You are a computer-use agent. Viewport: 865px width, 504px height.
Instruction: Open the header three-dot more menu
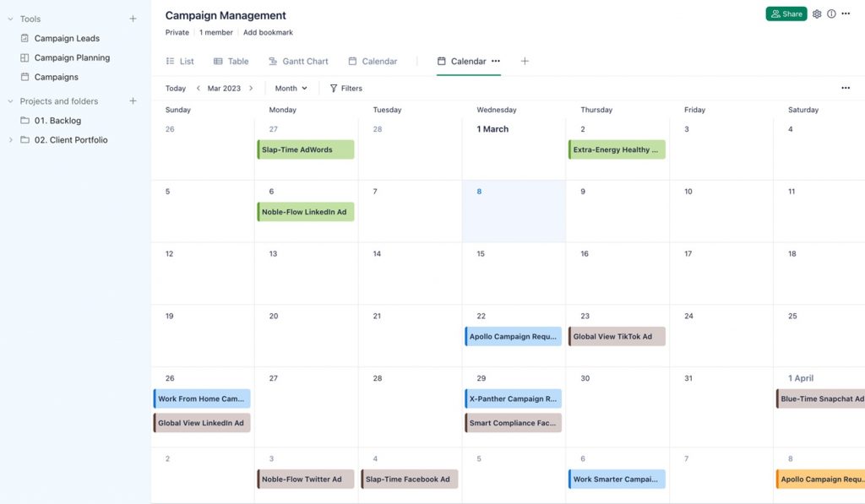coord(846,14)
